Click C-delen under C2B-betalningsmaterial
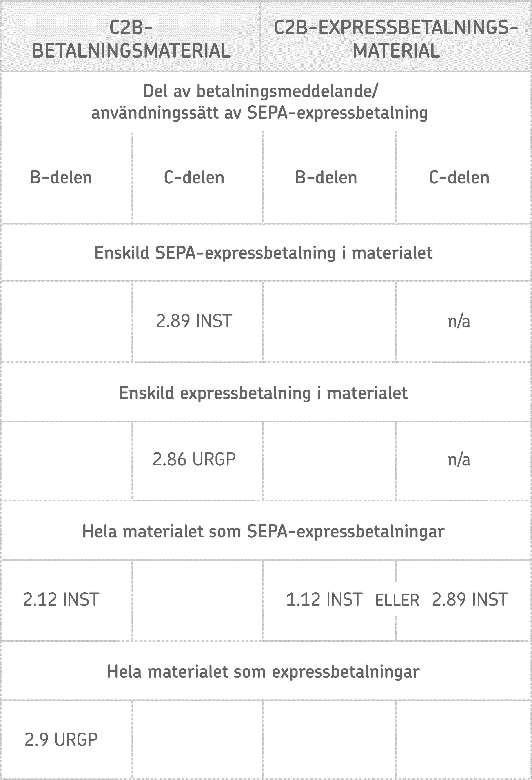This screenshot has width=532, height=780. pos(194,177)
